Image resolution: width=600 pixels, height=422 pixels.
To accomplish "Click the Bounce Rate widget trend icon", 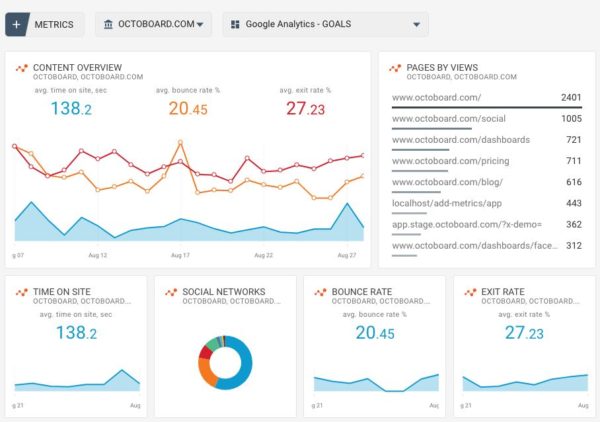I will [x=320, y=293].
